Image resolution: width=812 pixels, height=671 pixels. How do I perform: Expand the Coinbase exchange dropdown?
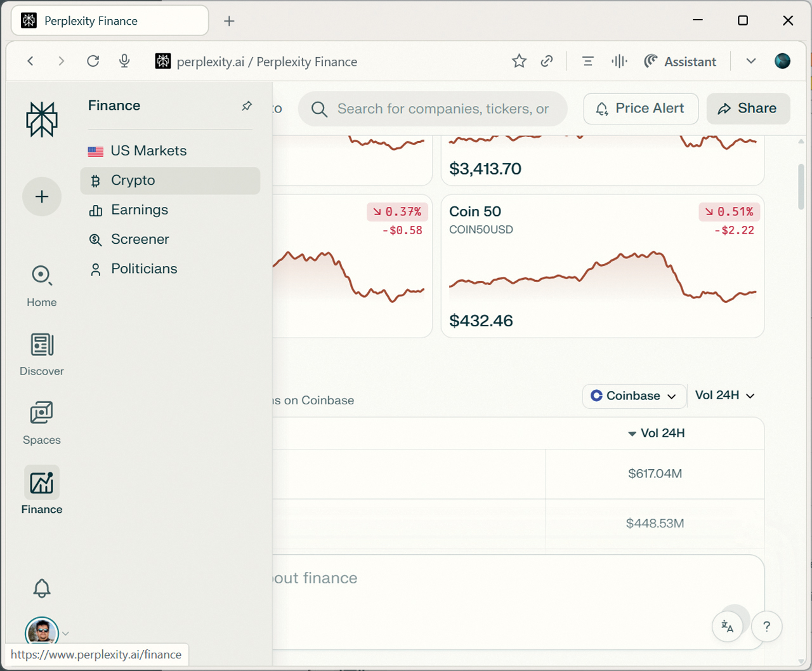pos(634,396)
